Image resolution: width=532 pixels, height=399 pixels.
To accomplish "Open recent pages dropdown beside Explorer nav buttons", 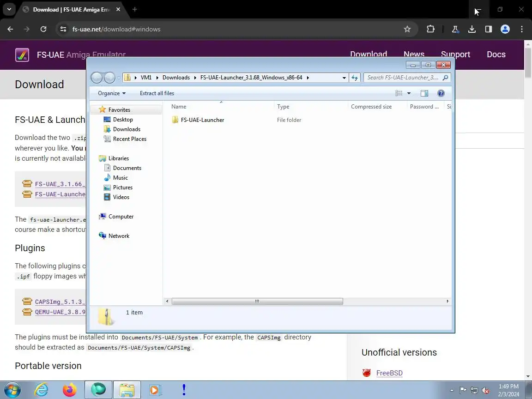I will point(118,78).
